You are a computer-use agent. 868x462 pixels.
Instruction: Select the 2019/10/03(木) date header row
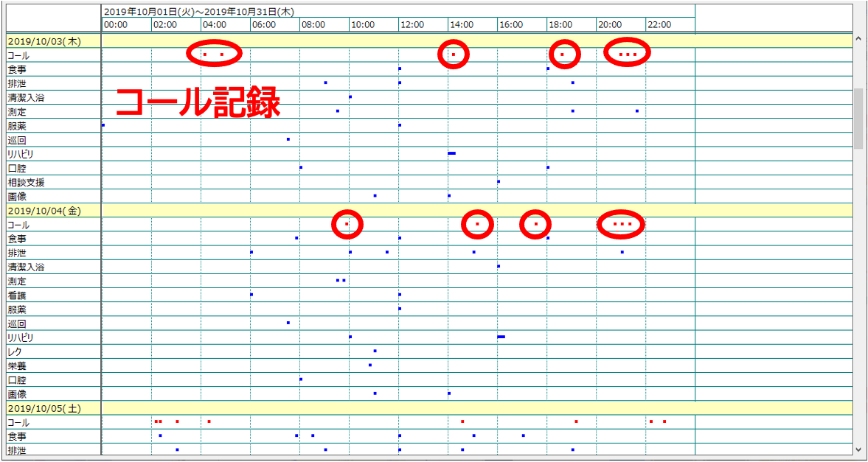44,41
